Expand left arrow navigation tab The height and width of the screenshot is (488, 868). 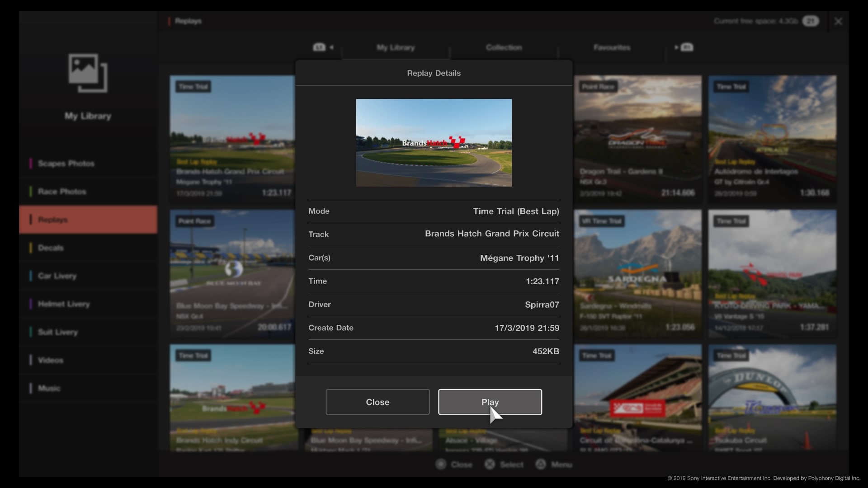(x=331, y=47)
